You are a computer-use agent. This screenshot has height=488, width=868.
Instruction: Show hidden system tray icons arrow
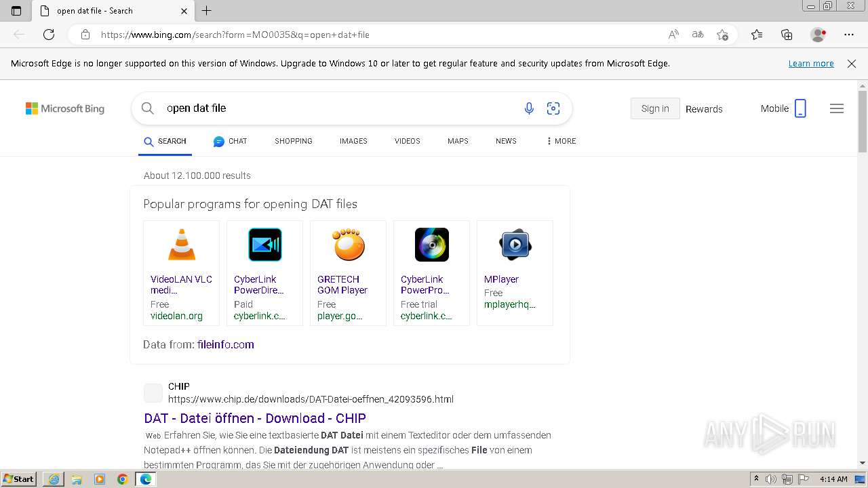click(756, 479)
